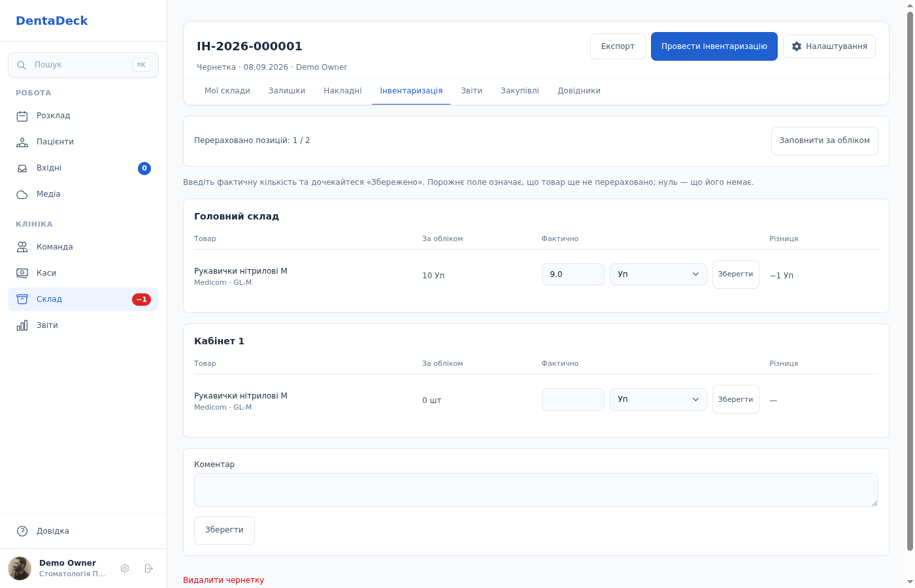
Task: Click the Команда team icon
Action: point(22,247)
